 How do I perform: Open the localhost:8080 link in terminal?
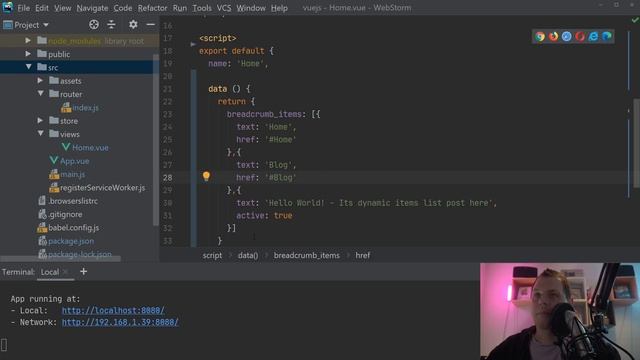tap(113, 310)
